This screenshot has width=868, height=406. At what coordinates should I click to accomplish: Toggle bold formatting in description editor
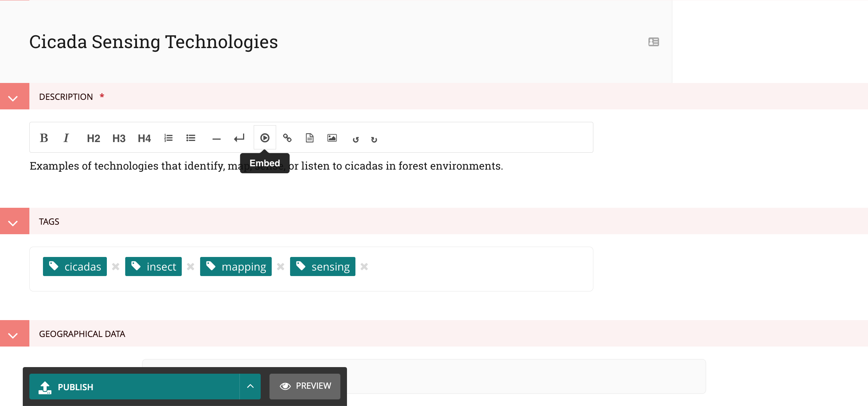44,138
